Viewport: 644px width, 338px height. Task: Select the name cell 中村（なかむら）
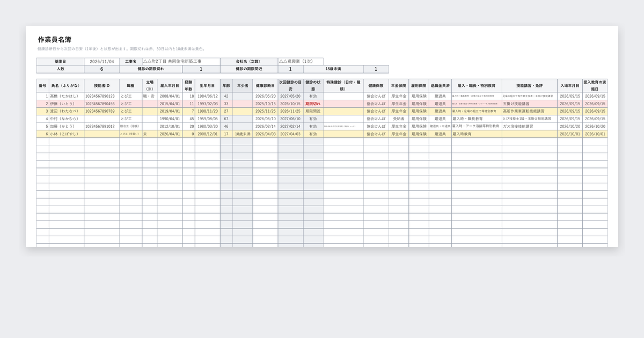click(x=66, y=119)
